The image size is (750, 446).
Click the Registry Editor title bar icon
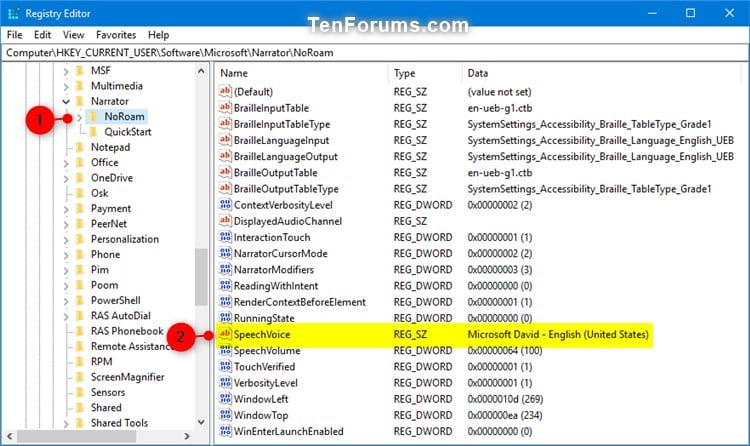pos(13,13)
